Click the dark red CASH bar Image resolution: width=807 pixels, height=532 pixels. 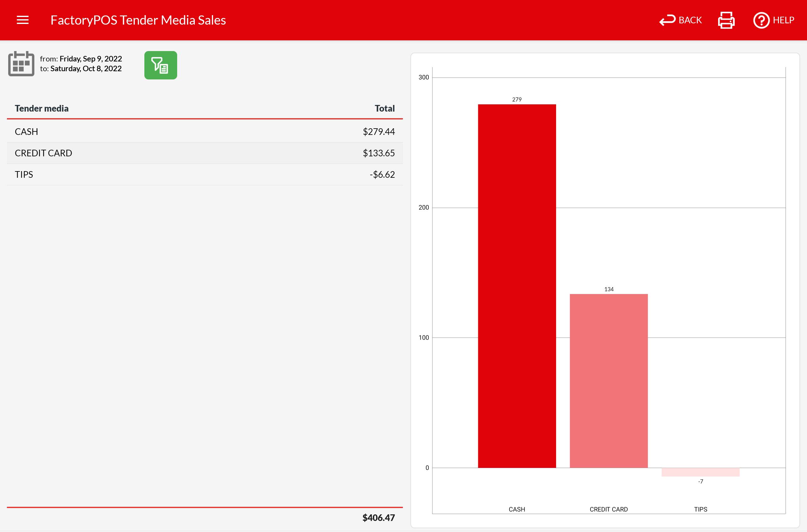(x=516, y=286)
